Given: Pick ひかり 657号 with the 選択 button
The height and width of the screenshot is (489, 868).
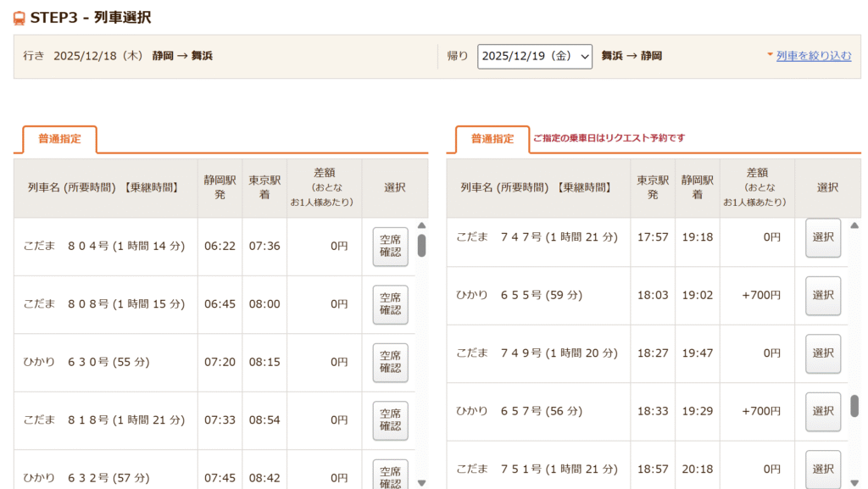Looking at the screenshot, I should (822, 411).
